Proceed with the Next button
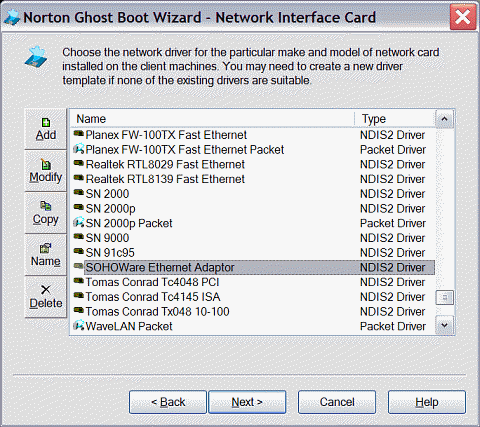This screenshot has width=480, height=427. [247, 402]
